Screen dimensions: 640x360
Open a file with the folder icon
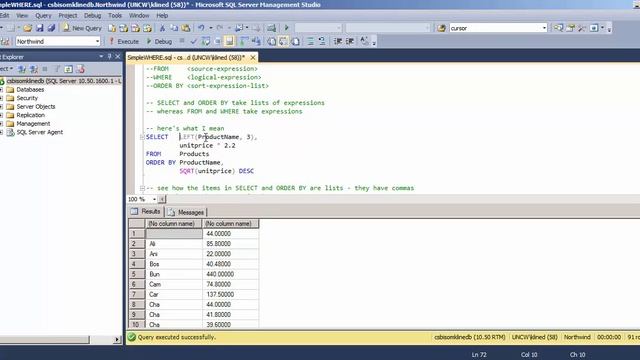pos(27,28)
